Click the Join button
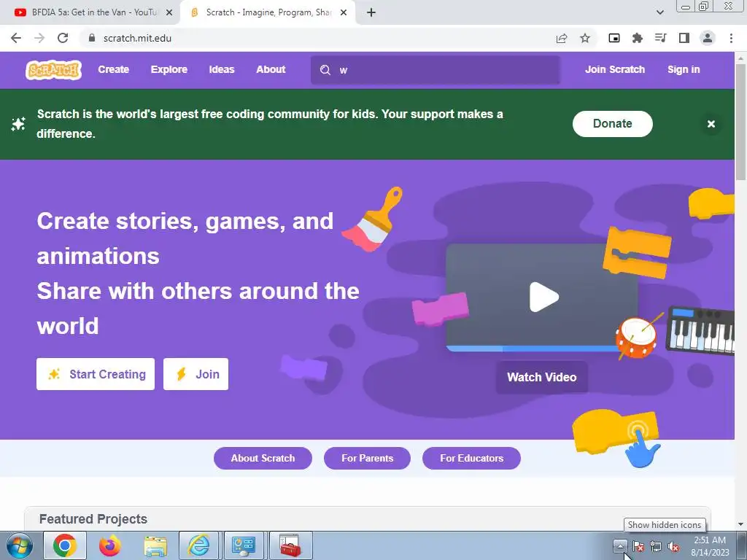This screenshot has width=747, height=560. [x=196, y=374]
